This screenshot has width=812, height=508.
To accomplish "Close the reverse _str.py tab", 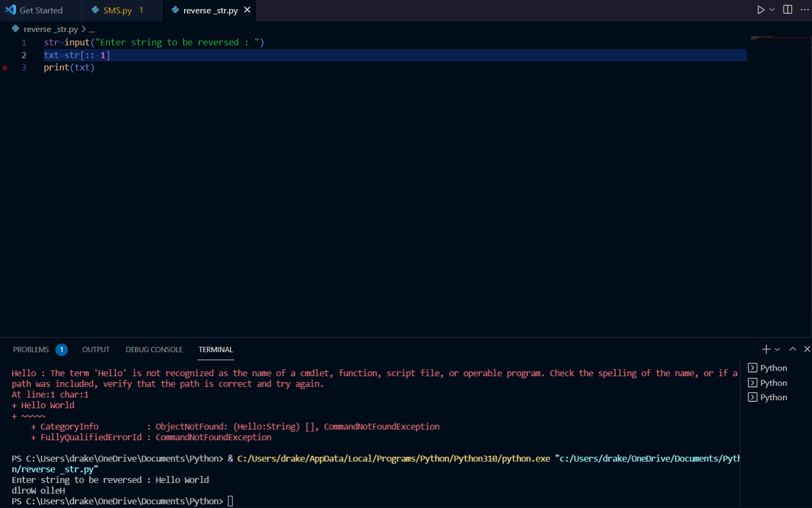I will pyautogui.click(x=247, y=10).
